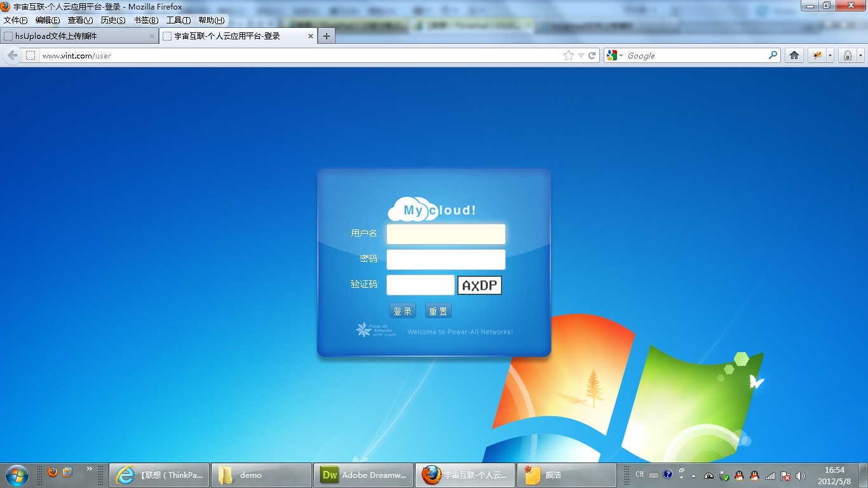Image resolution: width=868 pixels, height=488 pixels.
Task: Click the Google search engine icon
Action: (612, 55)
